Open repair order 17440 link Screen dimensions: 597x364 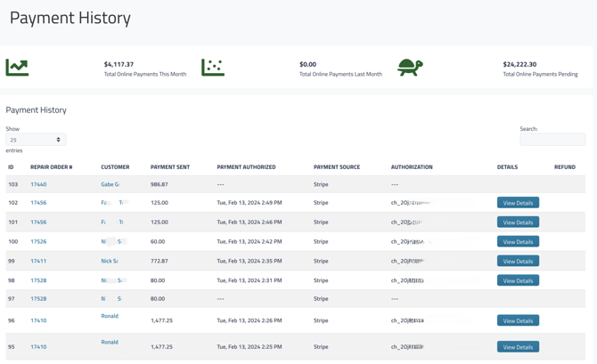(x=38, y=184)
